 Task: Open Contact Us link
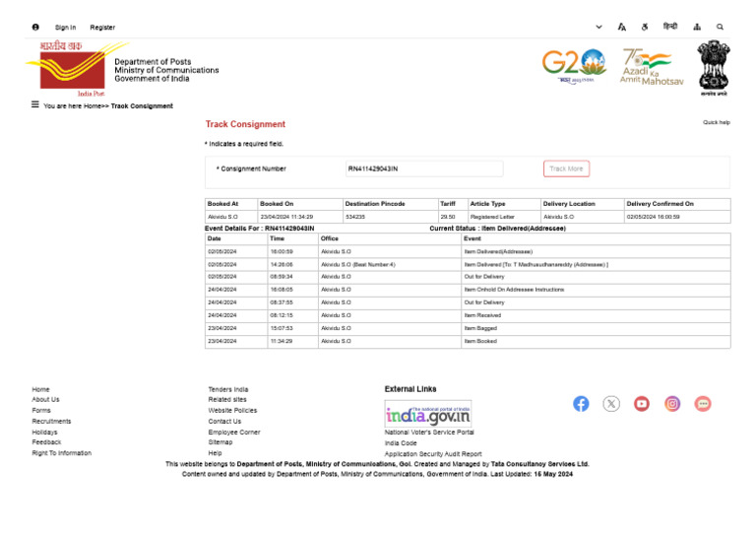click(224, 421)
